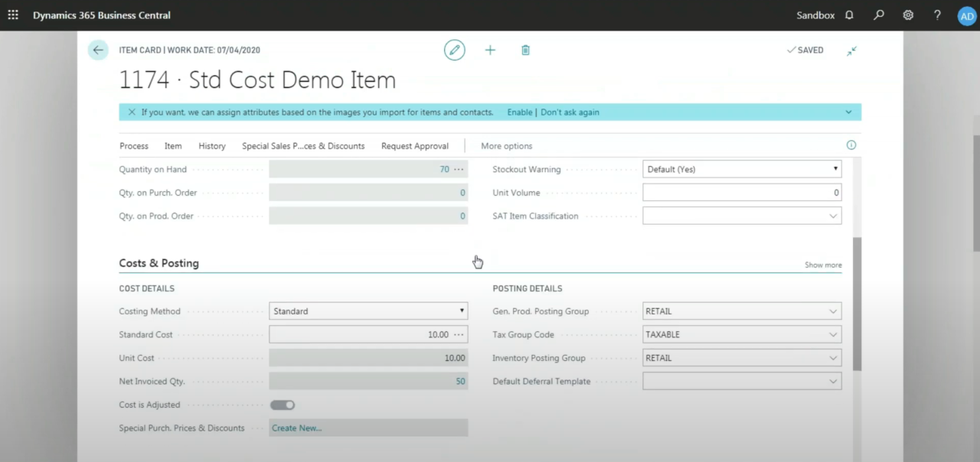980x462 pixels.
Task: Expand Default Deferral Template dropdown
Action: point(833,382)
